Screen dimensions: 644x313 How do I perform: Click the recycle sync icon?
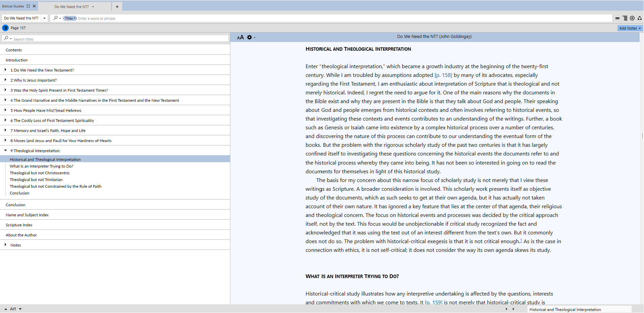[x=640, y=18]
